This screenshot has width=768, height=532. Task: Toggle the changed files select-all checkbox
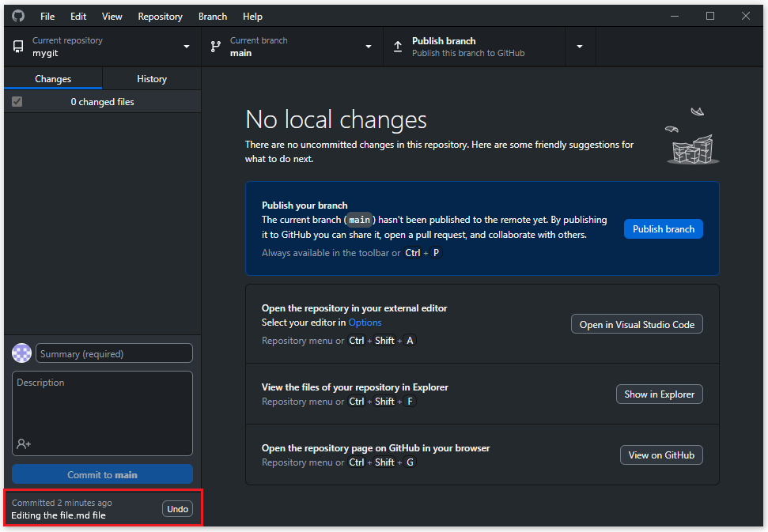[x=17, y=102]
